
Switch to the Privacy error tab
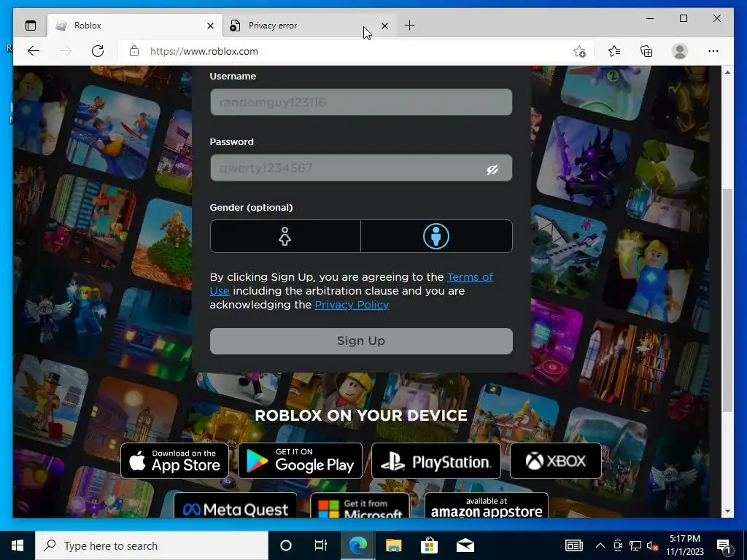[309, 26]
